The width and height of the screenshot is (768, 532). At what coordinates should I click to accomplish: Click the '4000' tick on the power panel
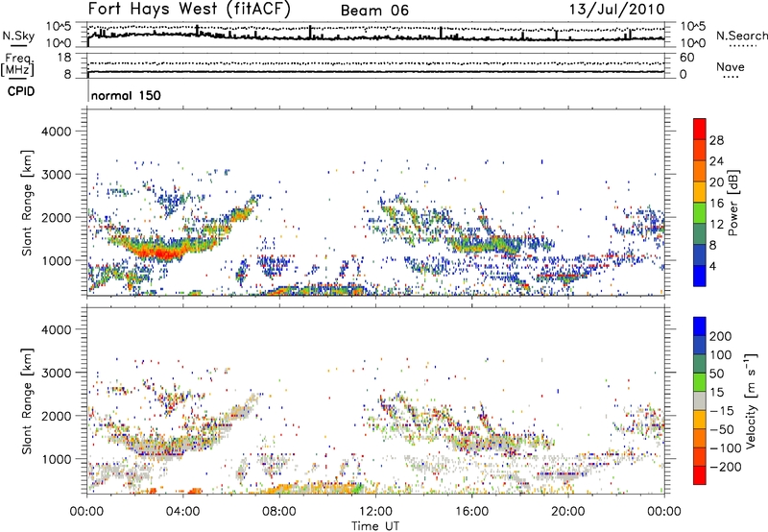click(x=57, y=132)
